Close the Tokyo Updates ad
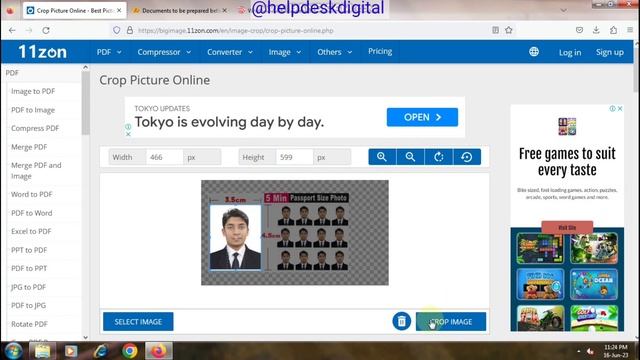 click(x=128, y=134)
